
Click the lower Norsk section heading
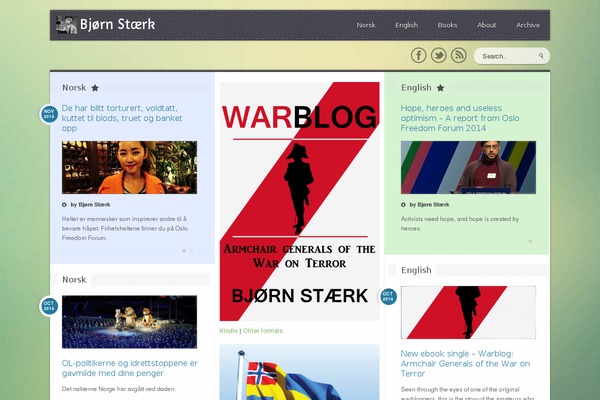click(x=74, y=279)
